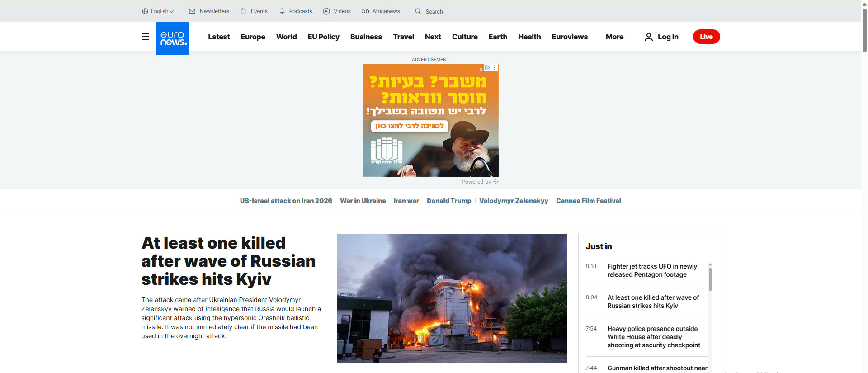Click the Euronews logo
This screenshot has width=868, height=373.
coord(172,38)
